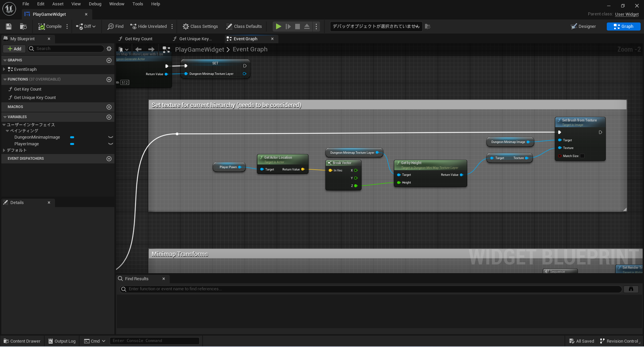This screenshot has height=347, width=644.
Task: Open Class Defaults
Action: tap(244, 27)
